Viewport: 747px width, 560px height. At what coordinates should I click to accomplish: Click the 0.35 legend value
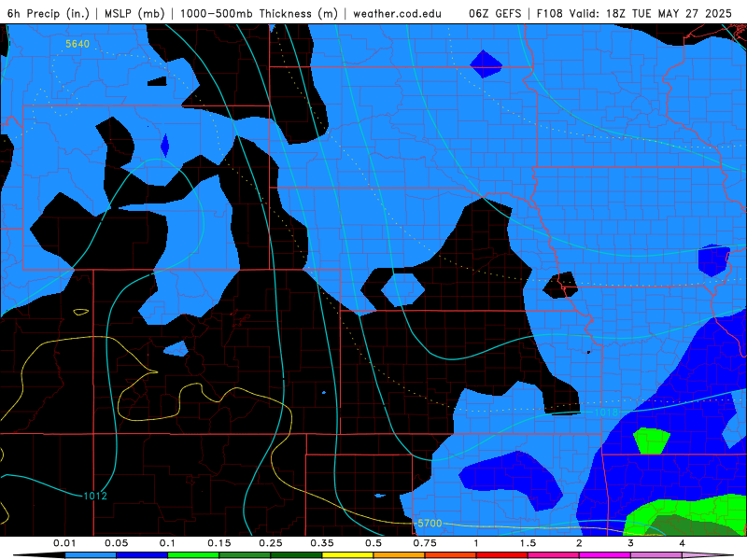(322, 543)
